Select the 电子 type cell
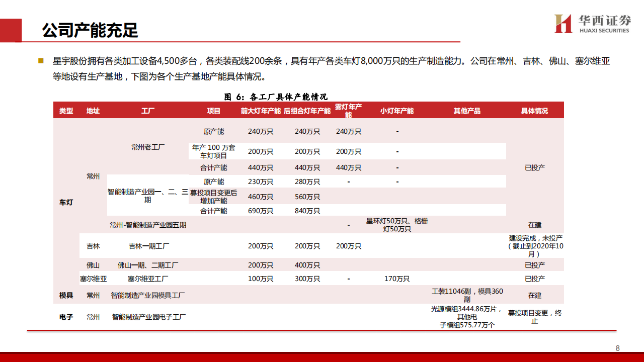 tap(66, 317)
